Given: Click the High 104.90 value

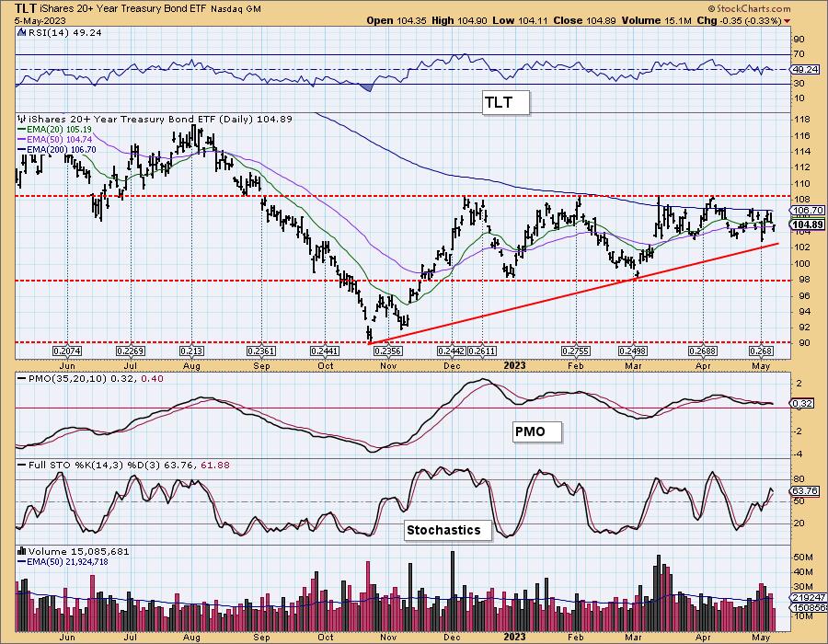Looking at the screenshot, I should (x=460, y=20).
